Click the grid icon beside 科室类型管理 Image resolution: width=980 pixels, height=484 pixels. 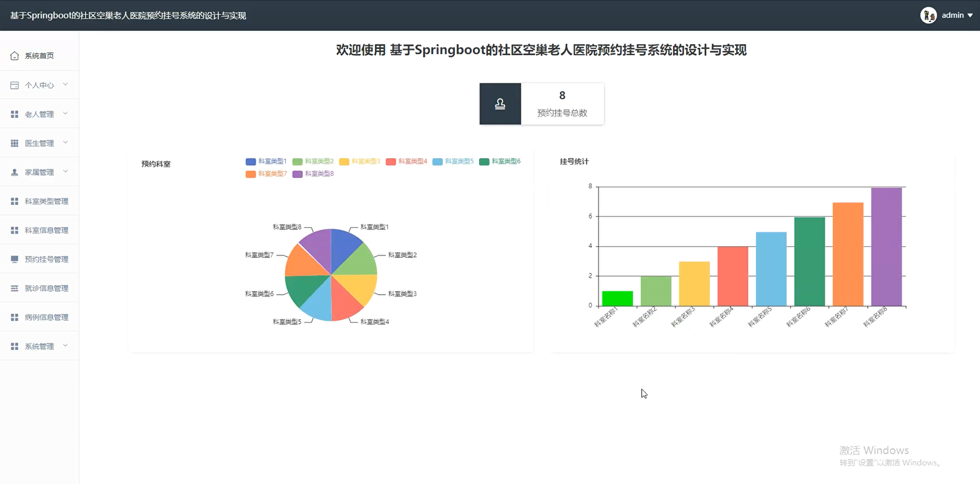[14, 201]
